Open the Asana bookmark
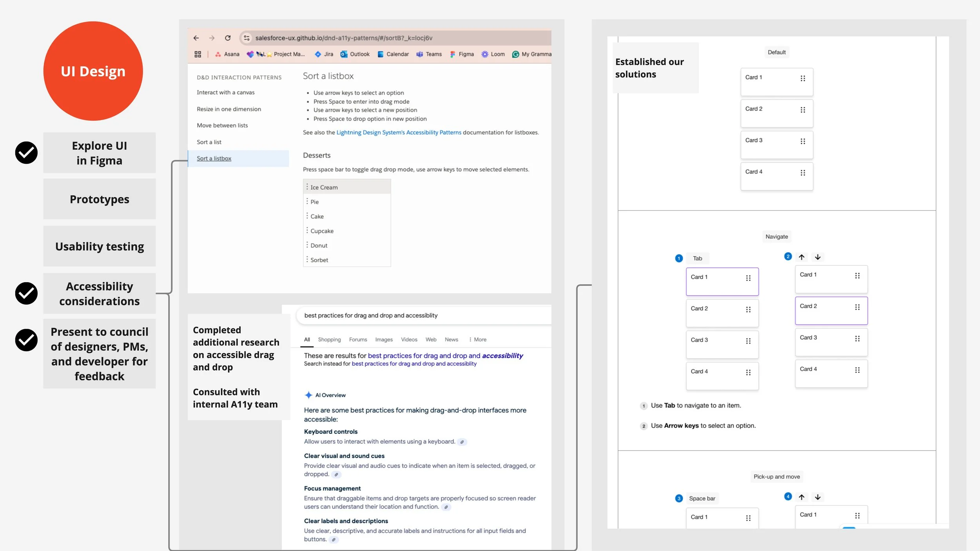The width and height of the screenshot is (980, 551). pyautogui.click(x=227, y=54)
